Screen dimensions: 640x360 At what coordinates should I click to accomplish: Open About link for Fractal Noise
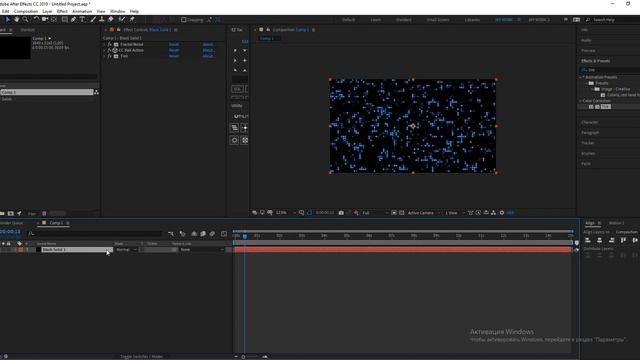coord(208,44)
